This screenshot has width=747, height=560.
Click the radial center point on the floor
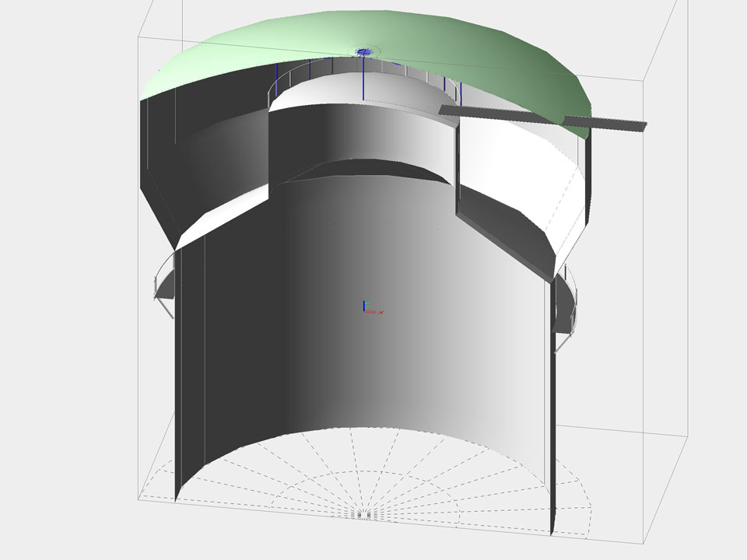point(364,515)
